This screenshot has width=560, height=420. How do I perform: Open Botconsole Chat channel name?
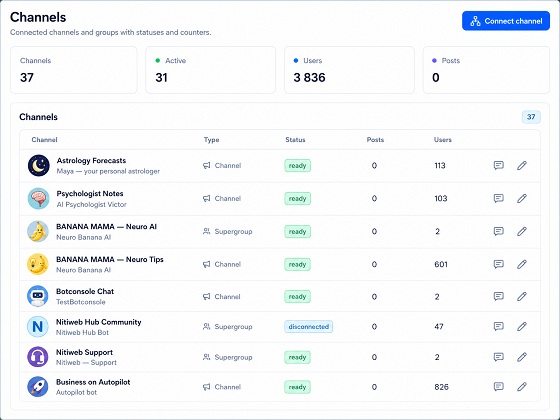[x=85, y=291]
